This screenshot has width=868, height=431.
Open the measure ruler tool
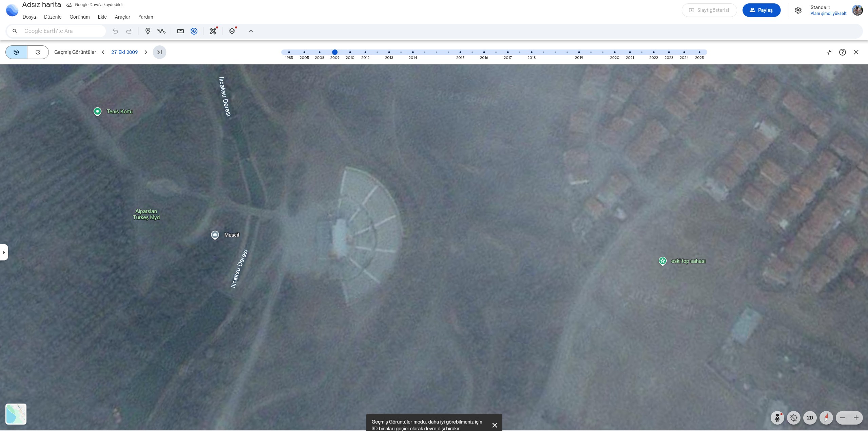(x=180, y=31)
